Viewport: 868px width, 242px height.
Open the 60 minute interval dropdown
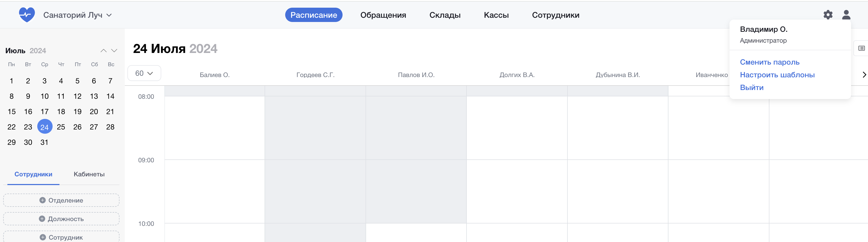(x=144, y=73)
